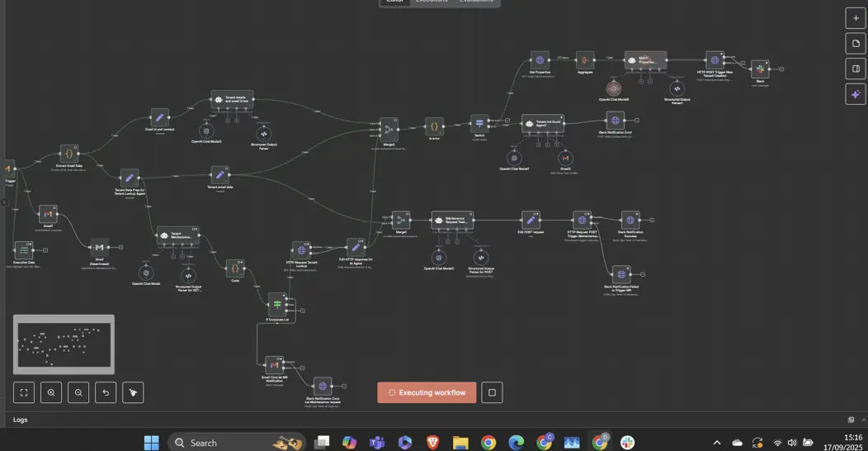The width and height of the screenshot is (868, 451).
Task: Open the Structured Output Parser sub-node
Action: pyautogui.click(x=263, y=134)
